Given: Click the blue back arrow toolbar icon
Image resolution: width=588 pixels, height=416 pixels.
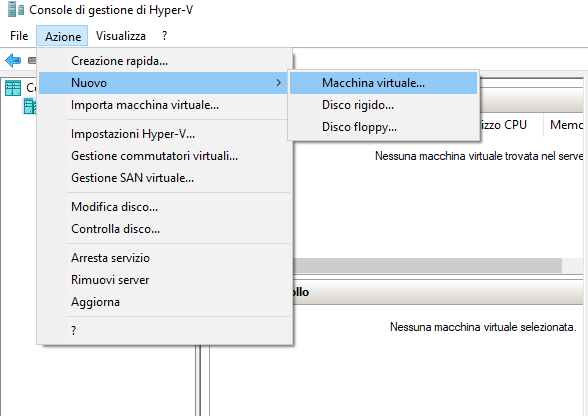Looking at the screenshot, I should pyautogui.click(x=13, y=60).
